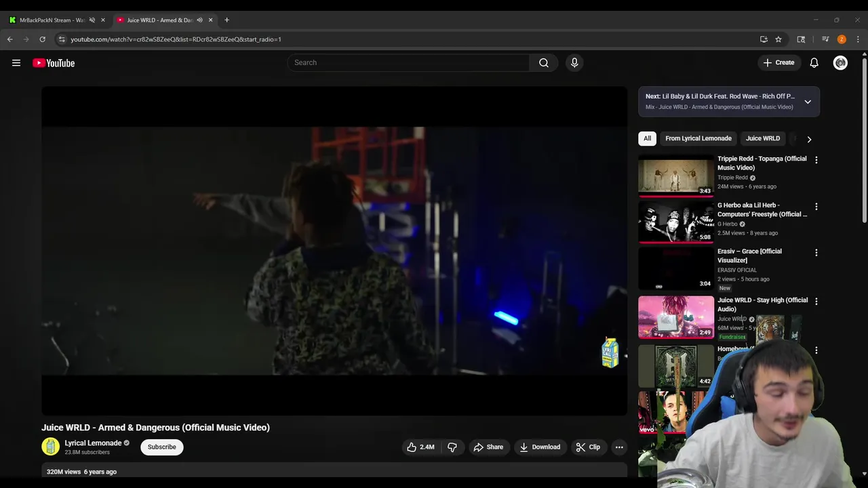Click the browser address bar URL

[176, 39]
